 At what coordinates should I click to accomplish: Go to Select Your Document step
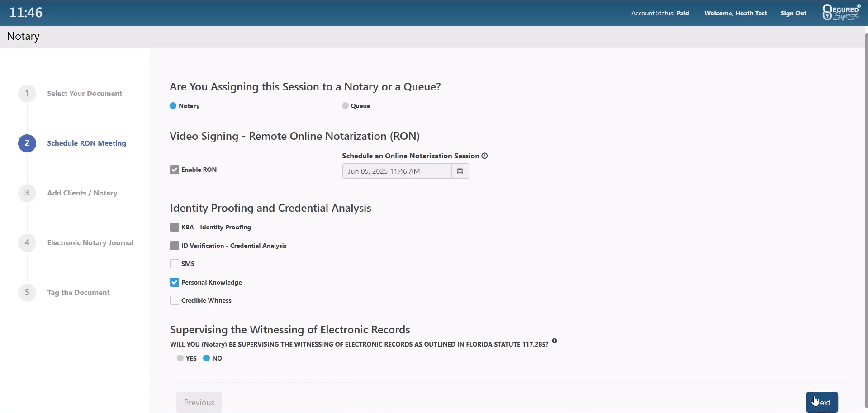[85, 94]
